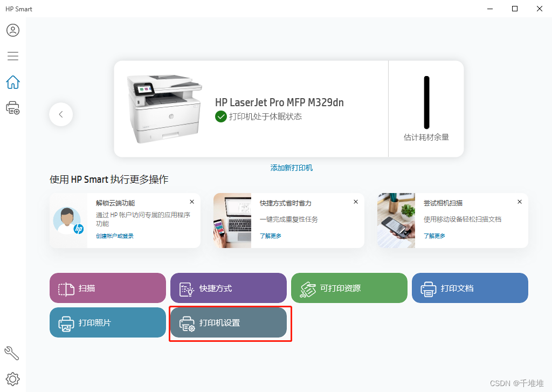Screen dimensions: 552x392
Task: Open the 扫描 scan tile
Action: 108,288
